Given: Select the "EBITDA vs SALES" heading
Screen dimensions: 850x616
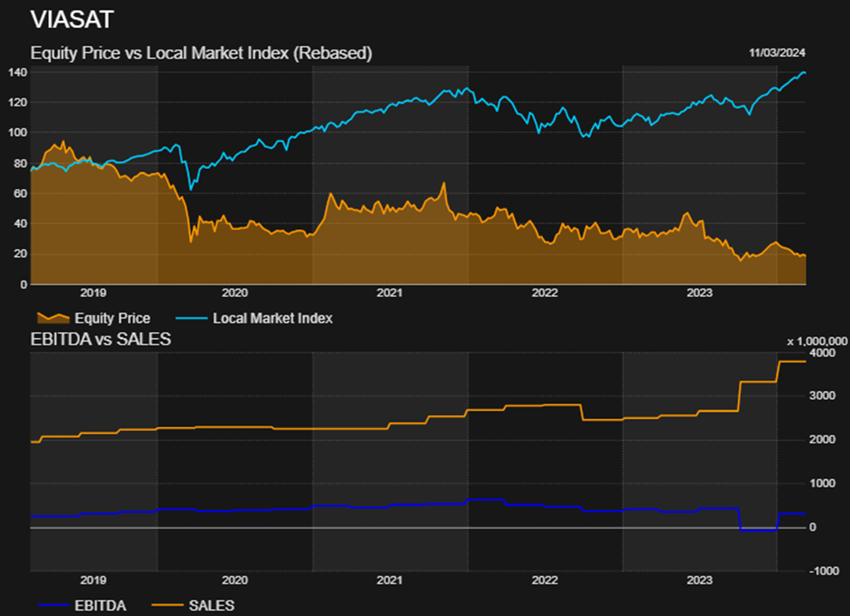Looking at the screenshot, I should (x=101, y=339).
